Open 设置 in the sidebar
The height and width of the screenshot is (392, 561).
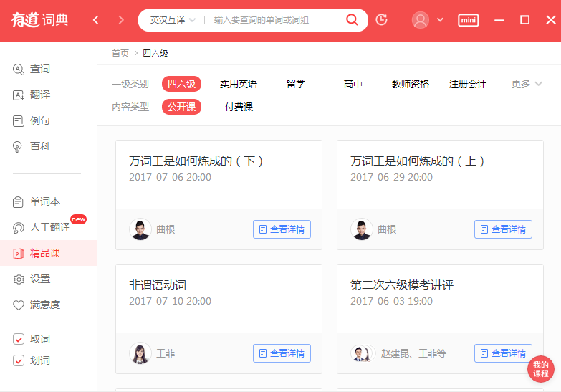click(x=39, y=279)
